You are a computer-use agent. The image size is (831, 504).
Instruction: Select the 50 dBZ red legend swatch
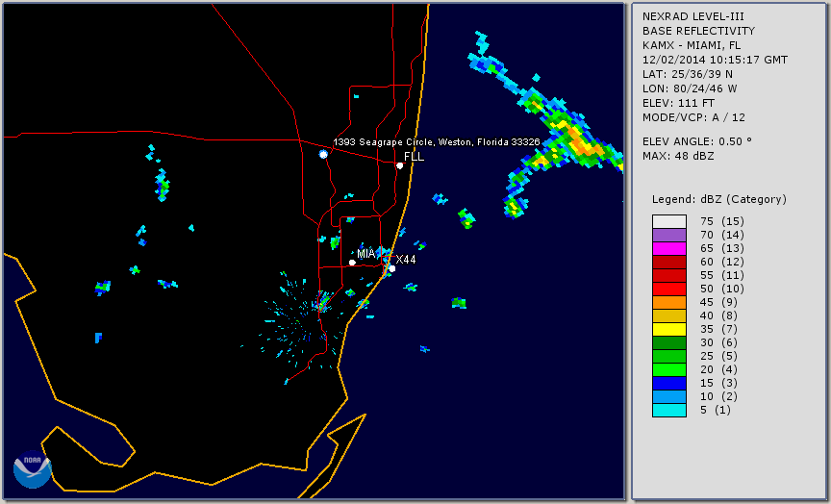(x=669, y=289)
